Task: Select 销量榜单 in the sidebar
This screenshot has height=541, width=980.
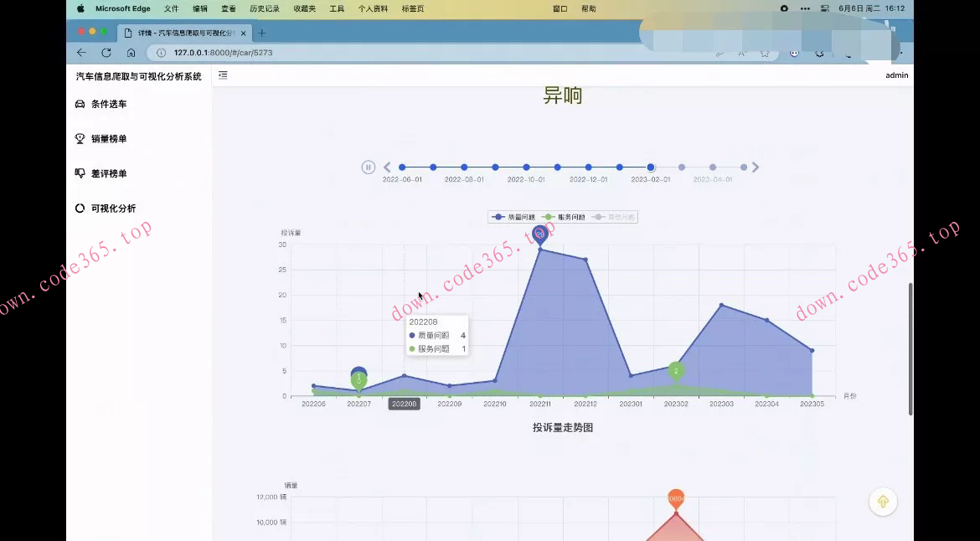Action: [x=109, y=139]
